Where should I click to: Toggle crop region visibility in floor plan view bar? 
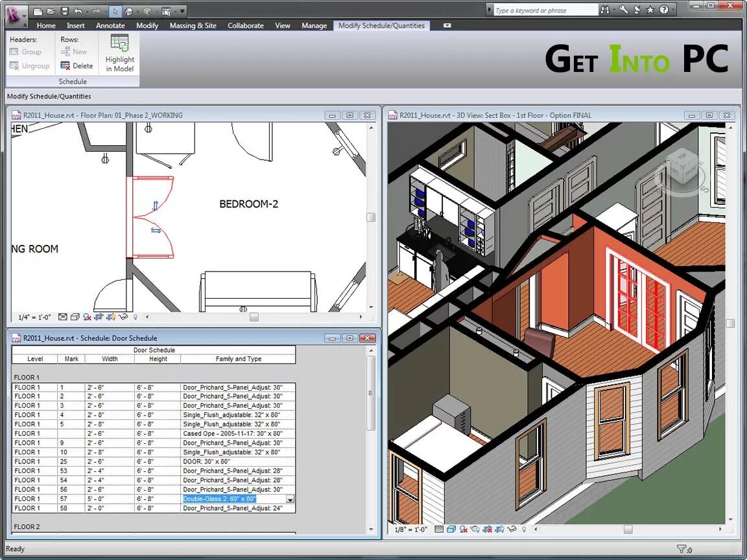(x=110, y=317)
